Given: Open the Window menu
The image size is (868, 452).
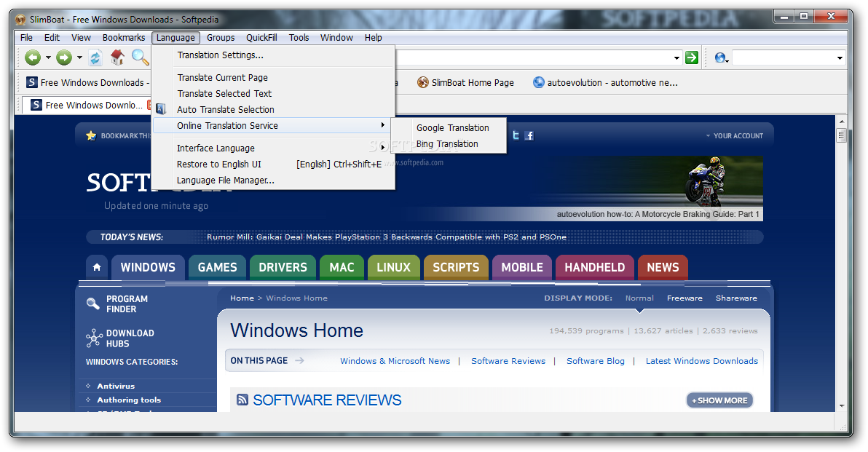Looking at the screenshot, I should click(x=336, y=38).
